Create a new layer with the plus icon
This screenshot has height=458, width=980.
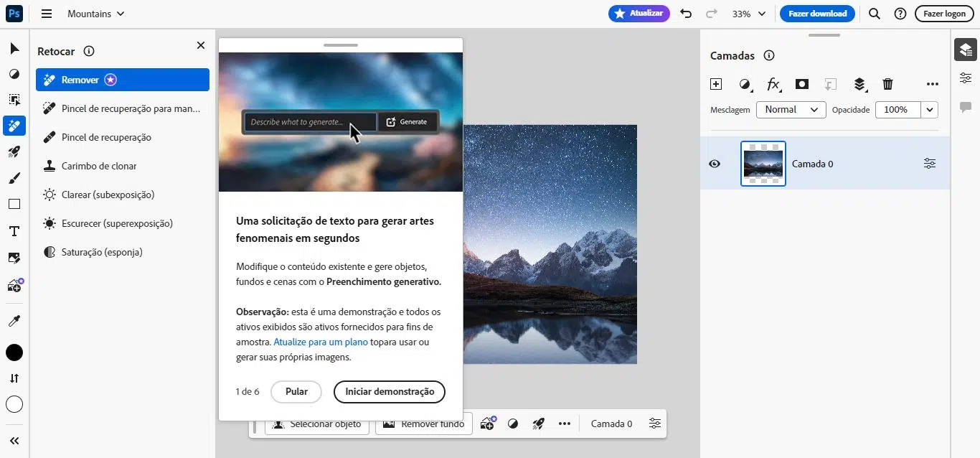click(715, 84)
